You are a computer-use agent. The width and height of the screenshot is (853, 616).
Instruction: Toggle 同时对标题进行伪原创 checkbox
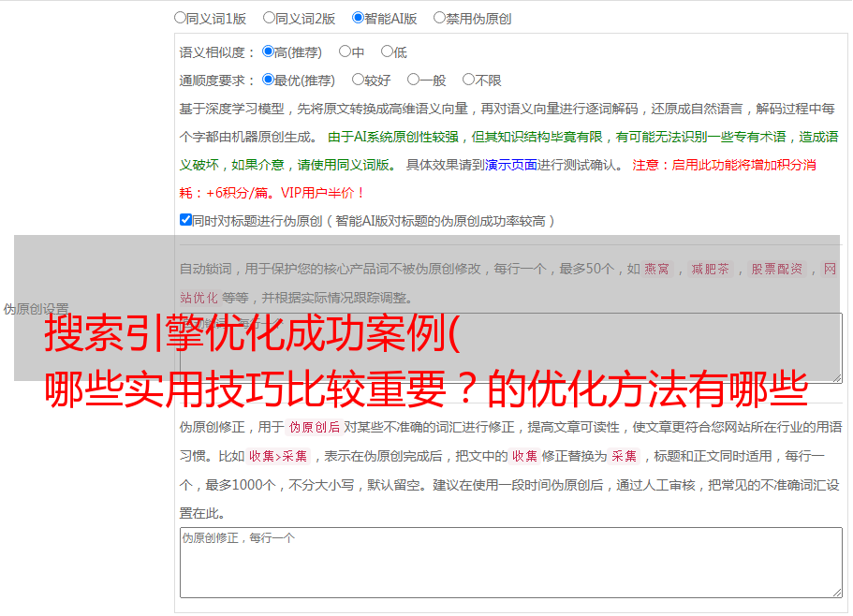(x=185, y=220)
